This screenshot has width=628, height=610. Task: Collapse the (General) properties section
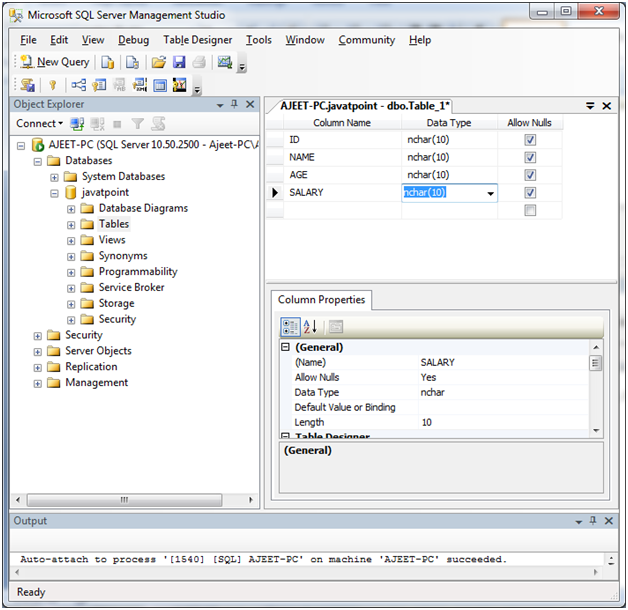pyautogui.click(x=285, y=347)
